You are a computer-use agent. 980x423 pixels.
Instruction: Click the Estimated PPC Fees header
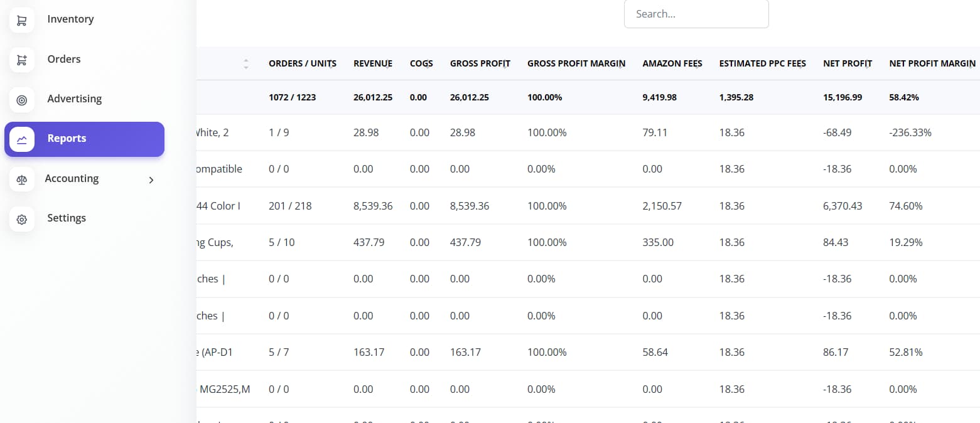tap(762, 63)
